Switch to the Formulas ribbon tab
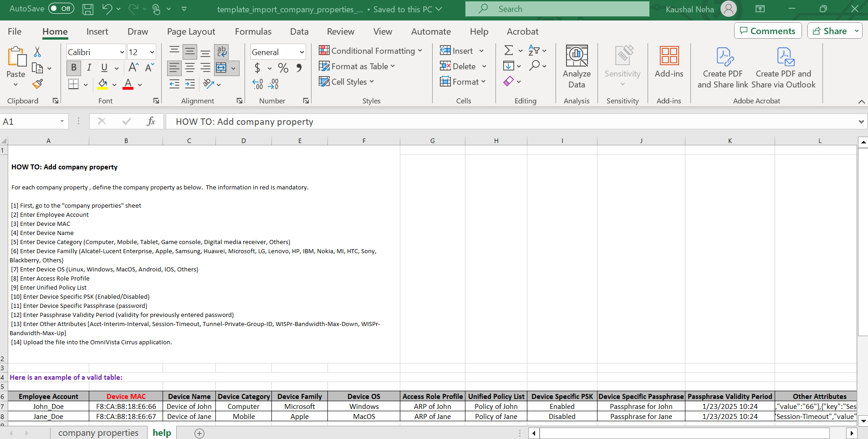 (x=253, y=31)
